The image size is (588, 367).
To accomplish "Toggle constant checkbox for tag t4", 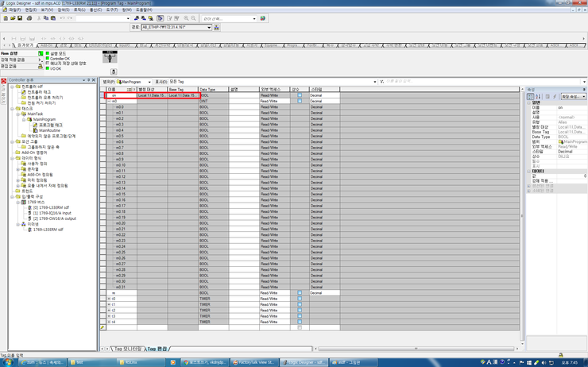I will (x=300, y=322).
